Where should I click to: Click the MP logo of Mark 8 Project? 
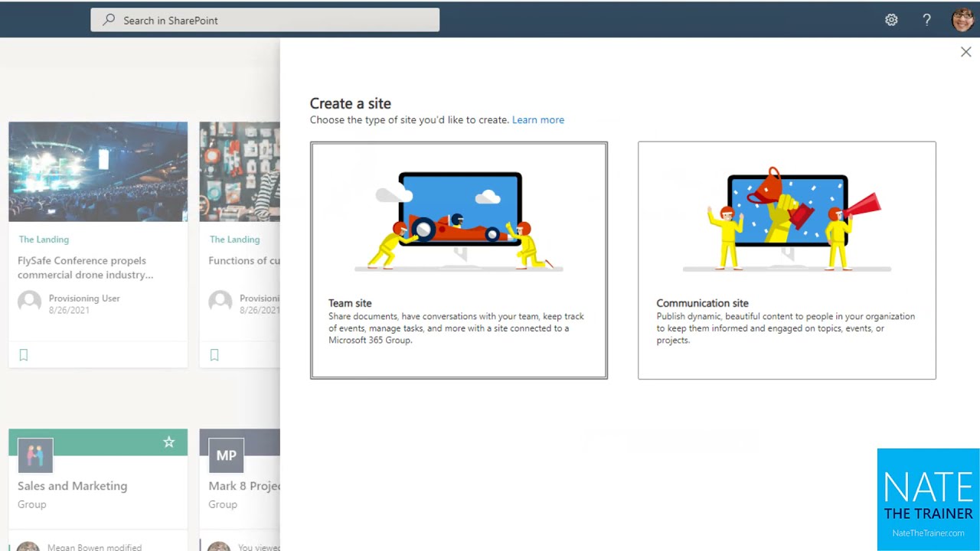[x=226, y=456]
